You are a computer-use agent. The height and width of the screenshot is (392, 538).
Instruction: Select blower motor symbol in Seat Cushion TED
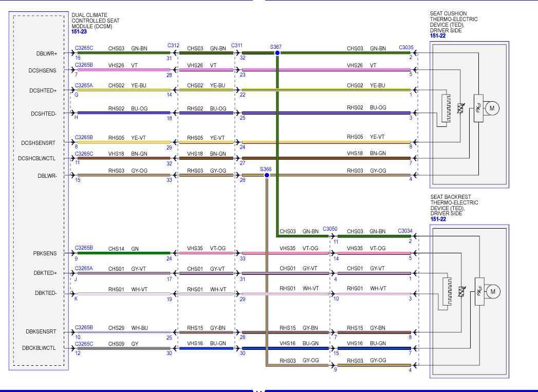(492, 108)
